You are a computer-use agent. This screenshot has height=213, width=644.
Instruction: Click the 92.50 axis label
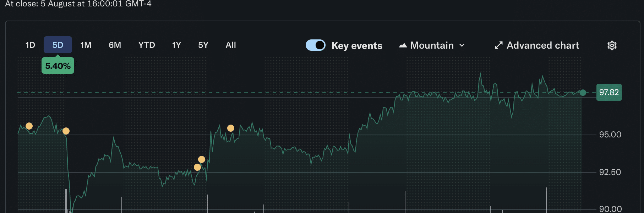610,172
